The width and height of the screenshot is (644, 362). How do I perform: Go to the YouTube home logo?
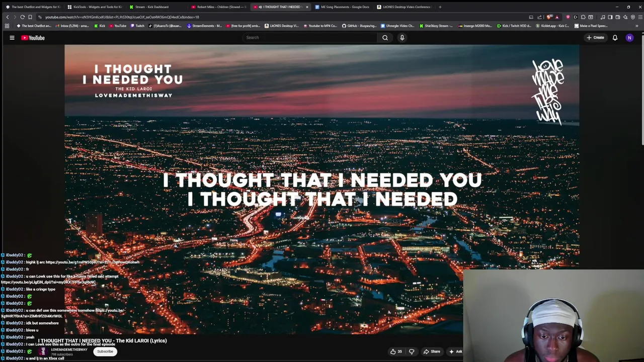point(33,38)
